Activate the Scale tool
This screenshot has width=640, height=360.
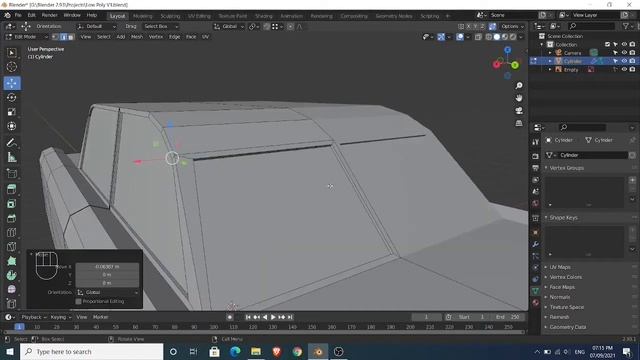11,112
